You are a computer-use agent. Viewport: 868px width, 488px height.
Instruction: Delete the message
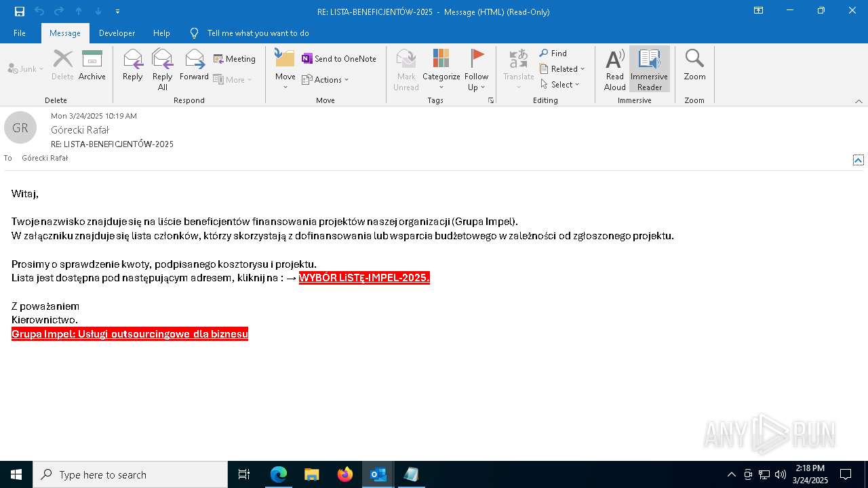pyautogui.click(x=62, y=66)
